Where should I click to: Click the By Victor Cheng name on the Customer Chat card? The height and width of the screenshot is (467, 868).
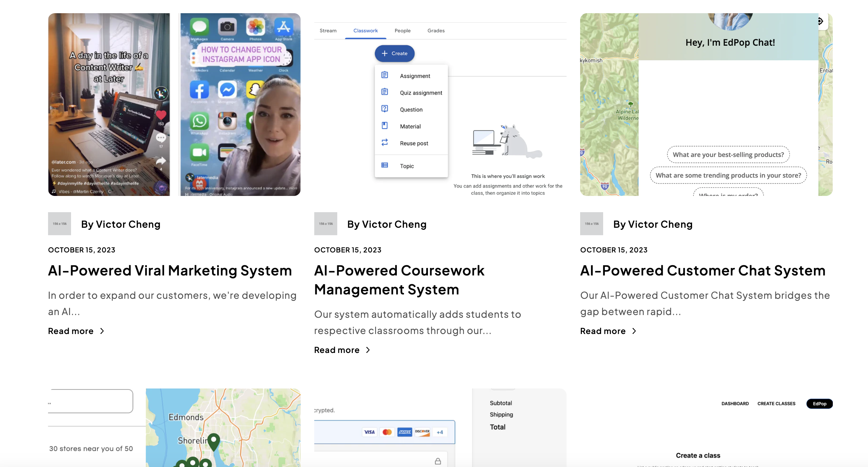(653, 224)
